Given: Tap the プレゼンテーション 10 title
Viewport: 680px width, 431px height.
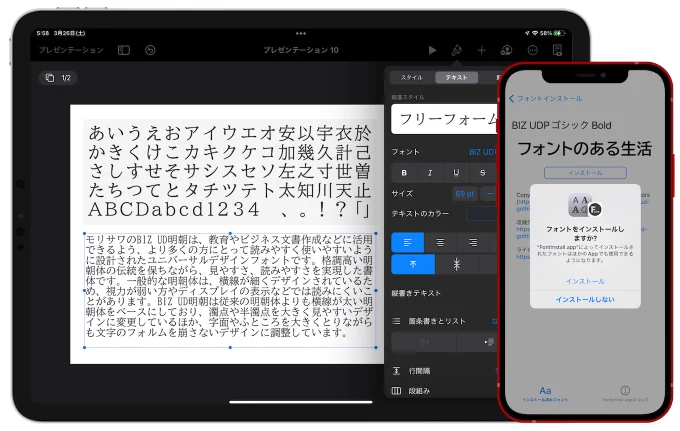Looking at the screenshot, I should pos(301,50).
